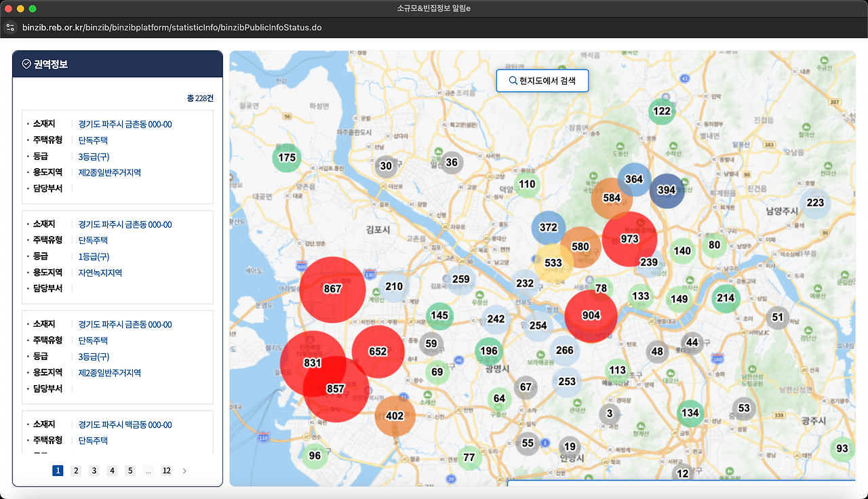Click the 총 228건 total count
868x499 pixels.
click(x=200, y=98)
